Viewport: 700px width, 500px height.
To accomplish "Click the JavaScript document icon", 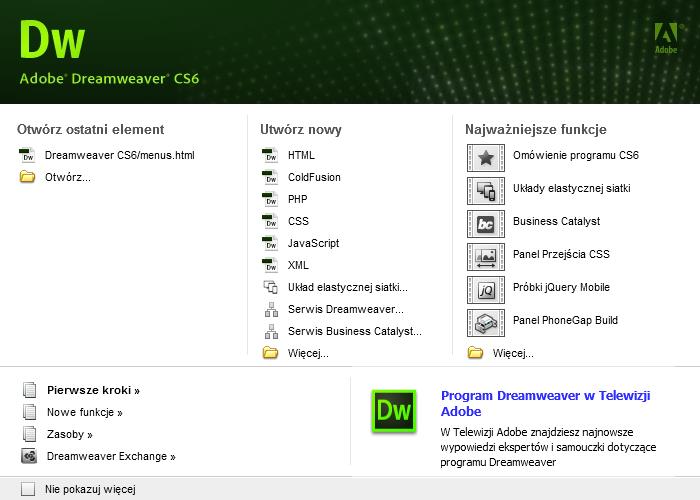I will pos(270,242).
